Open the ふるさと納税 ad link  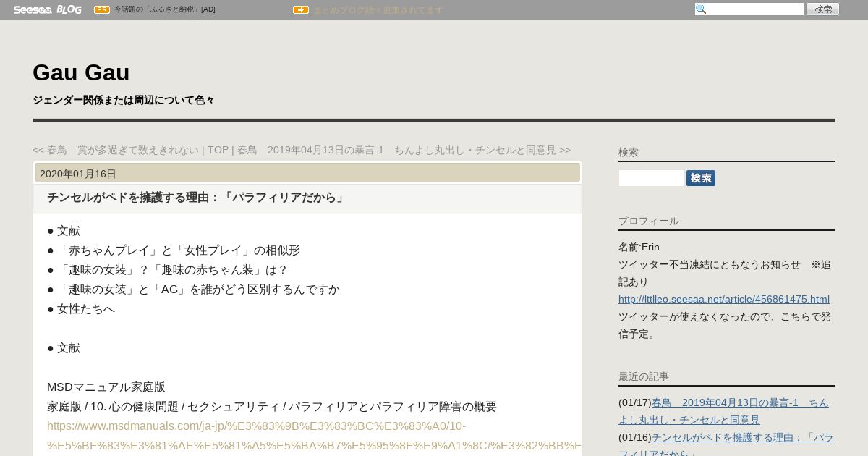pos(164,9)
